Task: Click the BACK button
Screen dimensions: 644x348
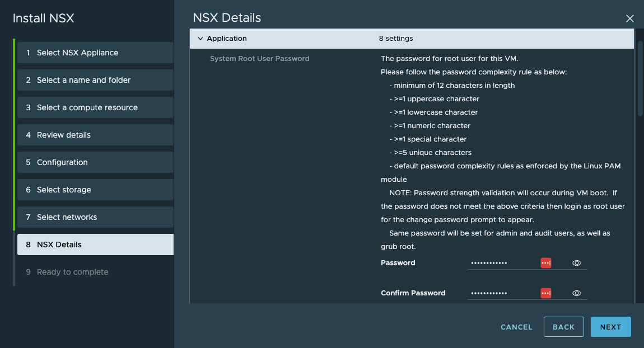Action: (563, 327)
